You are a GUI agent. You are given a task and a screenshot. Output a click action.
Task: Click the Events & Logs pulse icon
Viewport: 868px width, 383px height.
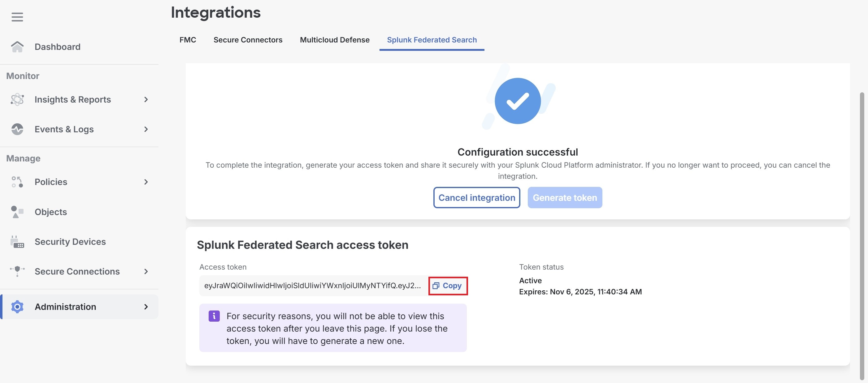click(17, 129)
